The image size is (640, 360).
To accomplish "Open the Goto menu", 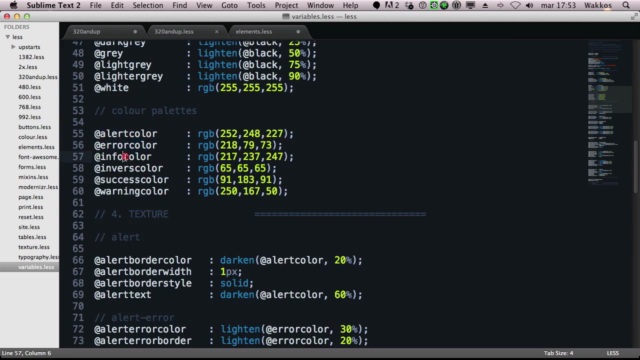I will 229,5.
